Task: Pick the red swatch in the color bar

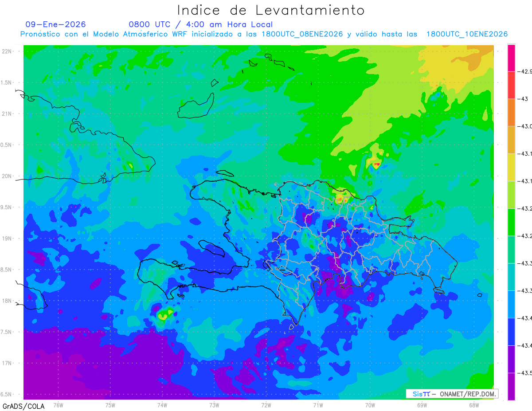Action: [511, 85]
